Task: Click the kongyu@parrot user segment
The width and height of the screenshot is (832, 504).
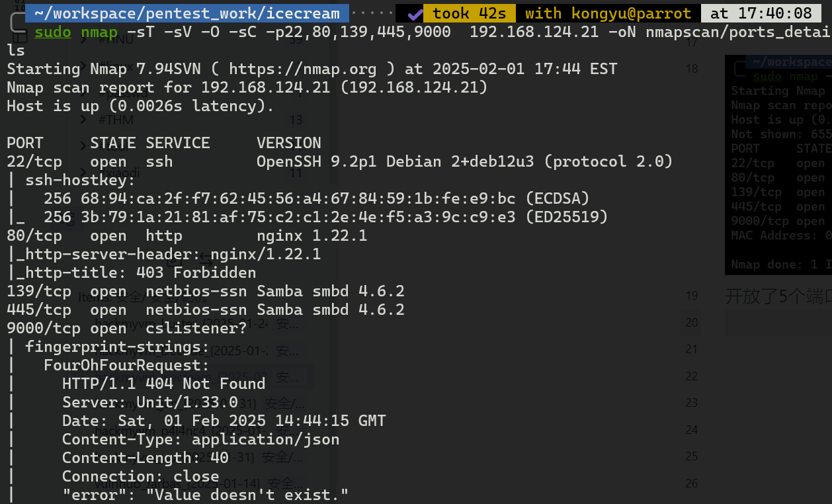Action: coord(608,13)
